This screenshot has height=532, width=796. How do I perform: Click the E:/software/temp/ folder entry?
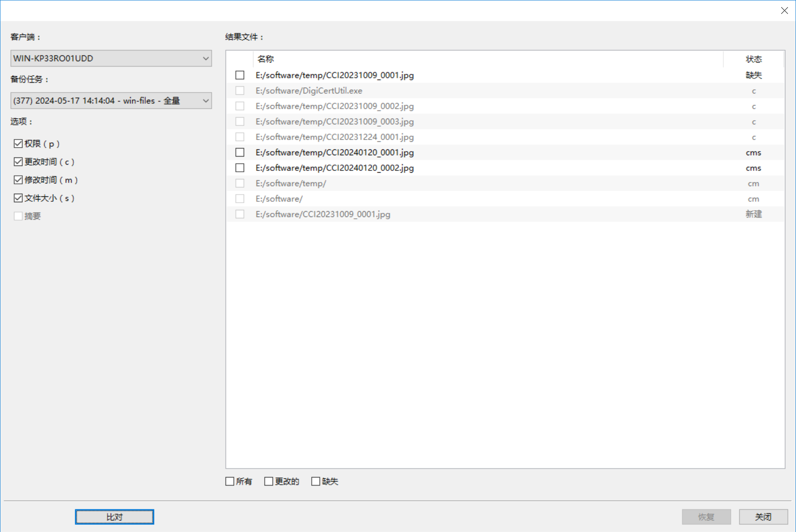pyautogui.click(x=291, y=183)
